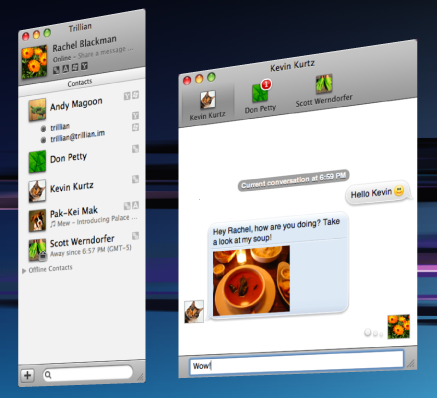Click the A account icon under Rachel Blackman
This screenshot has height=398, width=437.
click(66, 69)
